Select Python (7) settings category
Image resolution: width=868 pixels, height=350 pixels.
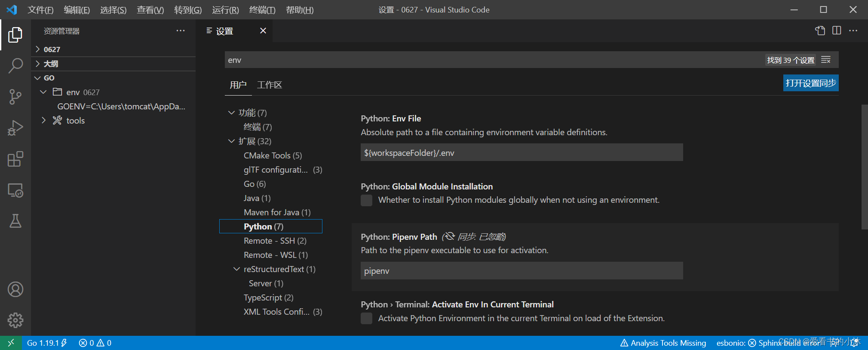(x=271, y=226)
